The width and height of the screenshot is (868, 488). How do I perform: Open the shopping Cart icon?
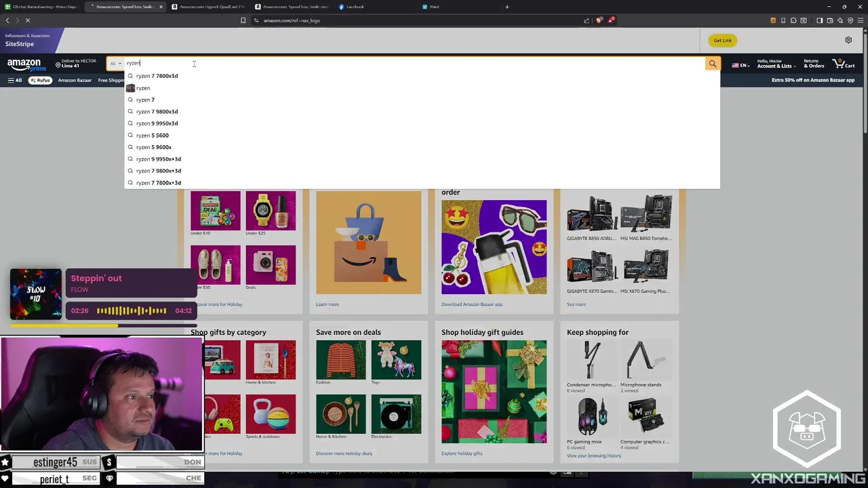coord(844,64)
